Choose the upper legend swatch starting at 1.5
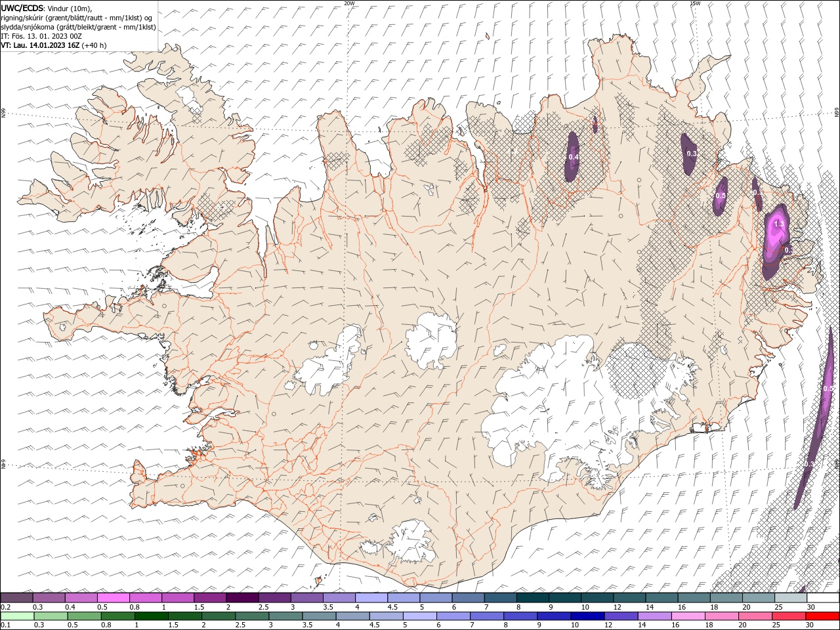 (210, 598)
